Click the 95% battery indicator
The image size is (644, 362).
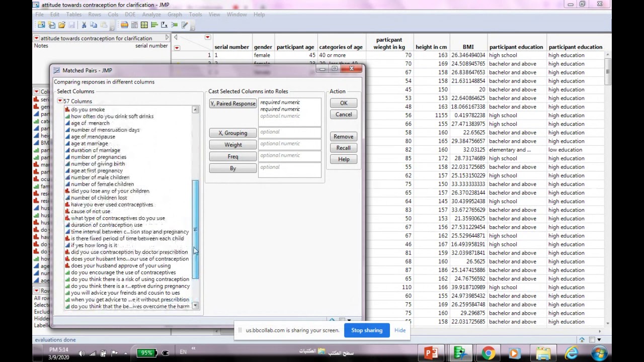146,353
